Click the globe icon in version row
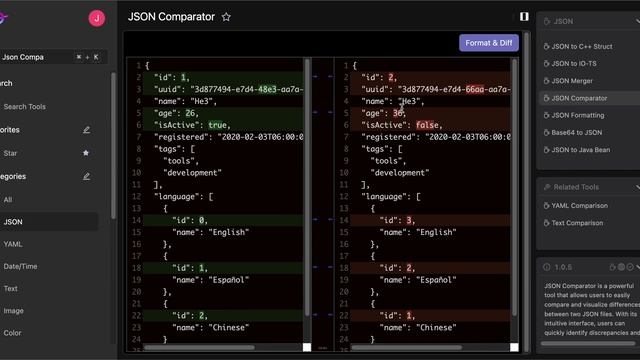The height and width of the screenshot is (360, 640). (x=621, y=267)
